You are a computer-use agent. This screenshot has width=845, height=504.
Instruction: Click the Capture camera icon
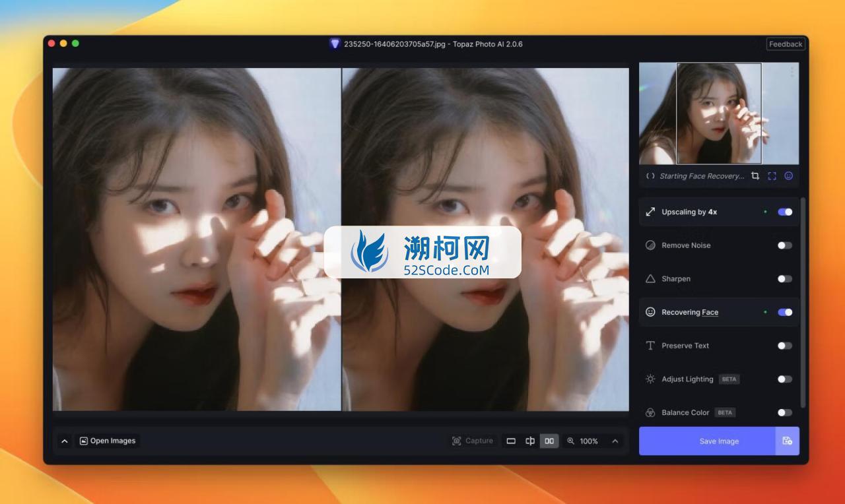[456, 441]
